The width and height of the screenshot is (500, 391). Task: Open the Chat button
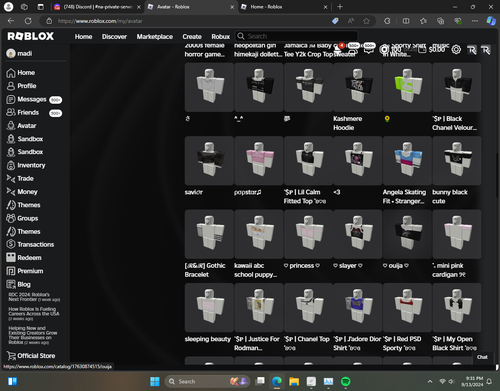pyautogui.click(x=482, y=357)
